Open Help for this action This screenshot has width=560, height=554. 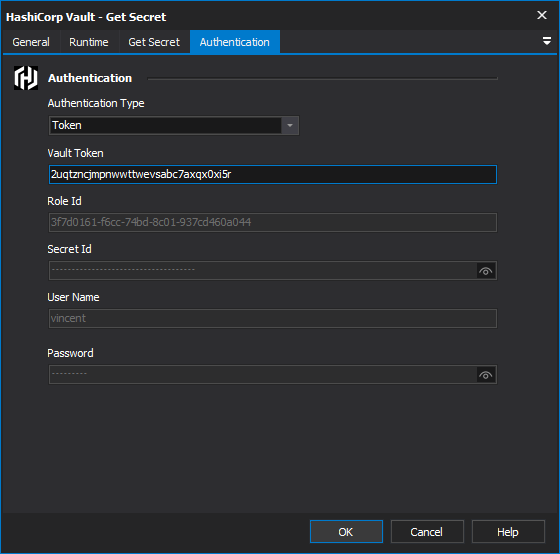point(508,531)
